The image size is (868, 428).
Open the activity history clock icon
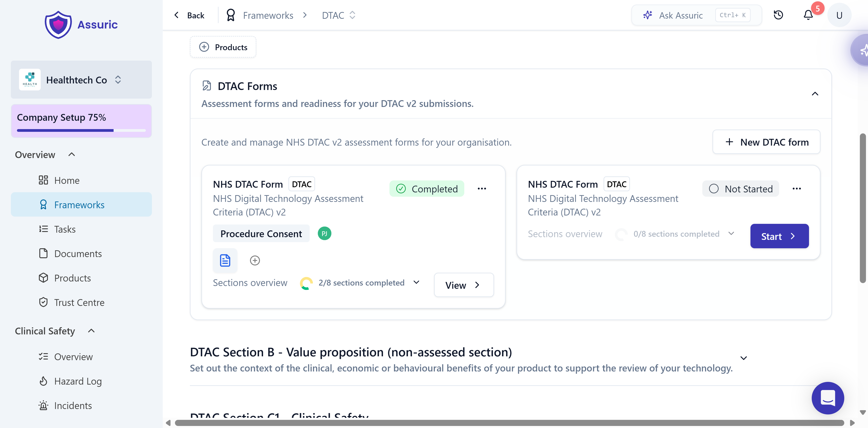click(x=778, y=15)
